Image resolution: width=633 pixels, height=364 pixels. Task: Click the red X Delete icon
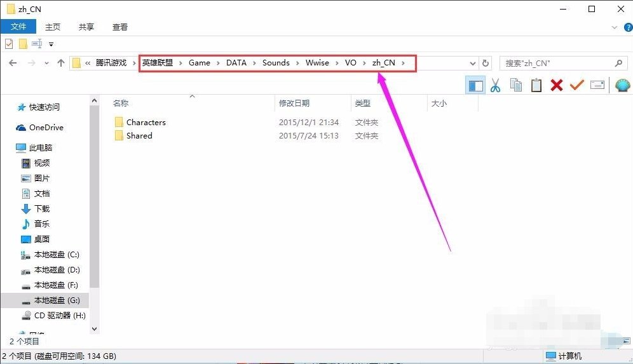pos(557,85)
